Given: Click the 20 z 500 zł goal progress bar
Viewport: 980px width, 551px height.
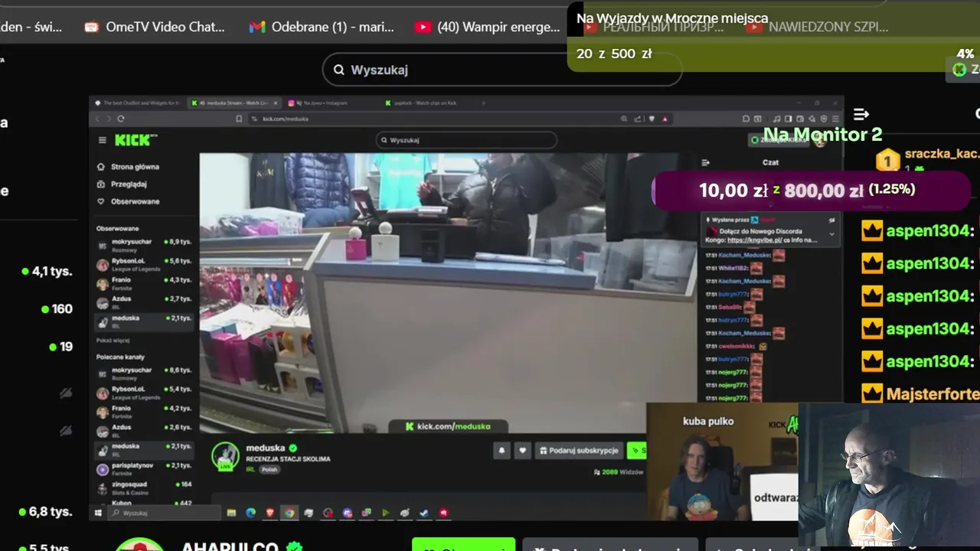Looking at the screenshot, I should coord(773,54).
